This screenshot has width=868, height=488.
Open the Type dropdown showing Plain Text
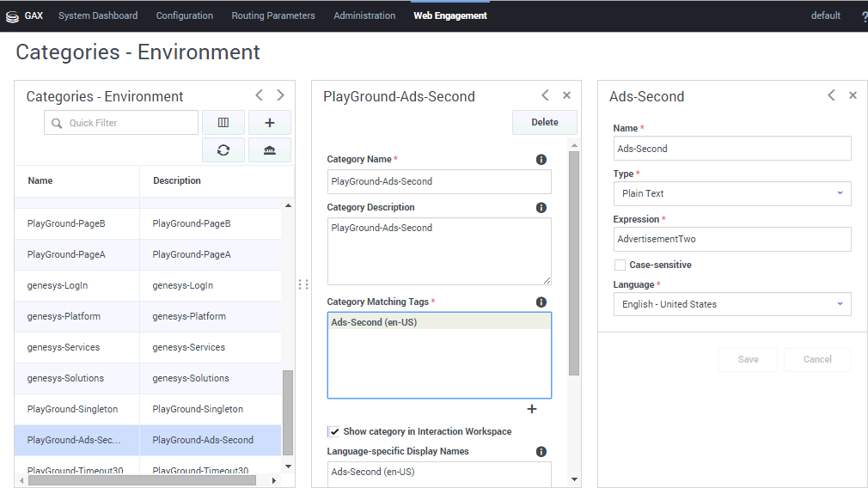731,193
